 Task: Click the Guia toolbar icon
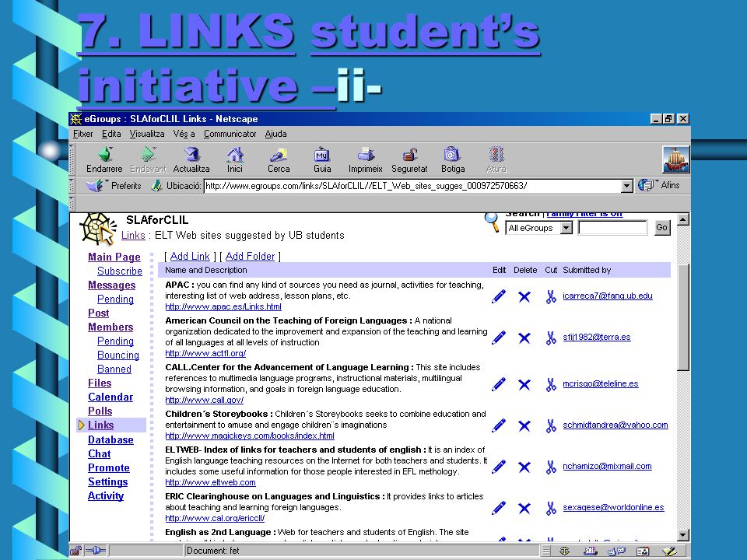322,154
